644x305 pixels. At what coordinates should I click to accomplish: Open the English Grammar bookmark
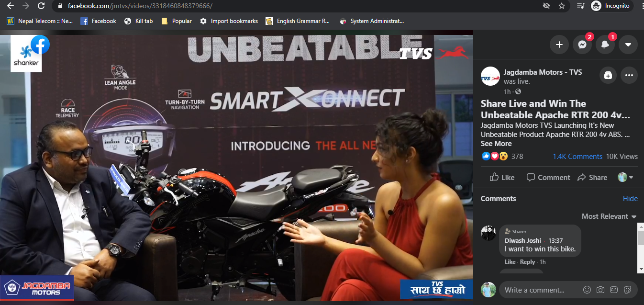298,21
